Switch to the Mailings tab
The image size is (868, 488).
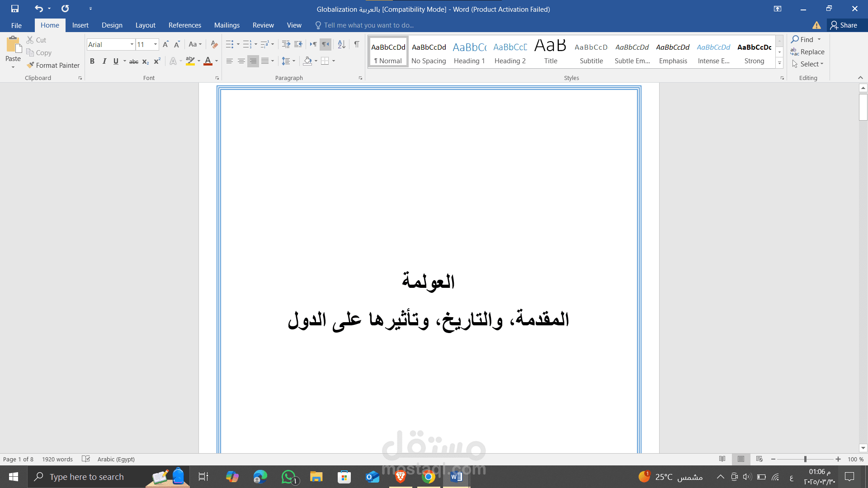pos(227,25)
